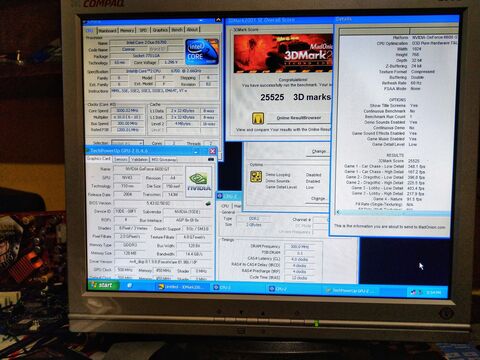480x360 pixels.
Task: Switch to TechPowerUp GPU-Z taskbar button
Action: click(350, 291)
